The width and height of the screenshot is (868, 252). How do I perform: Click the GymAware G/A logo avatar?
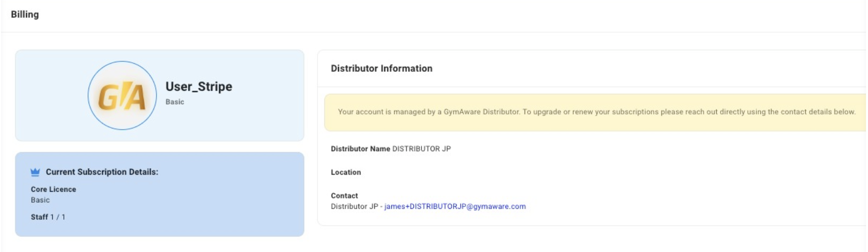(x=122, y=95)
